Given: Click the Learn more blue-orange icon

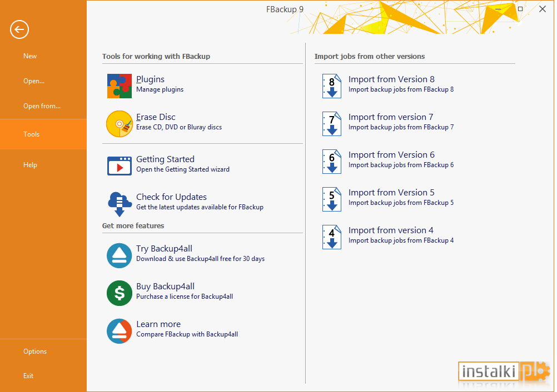Looking at the screenshot, I should [120, 331].
